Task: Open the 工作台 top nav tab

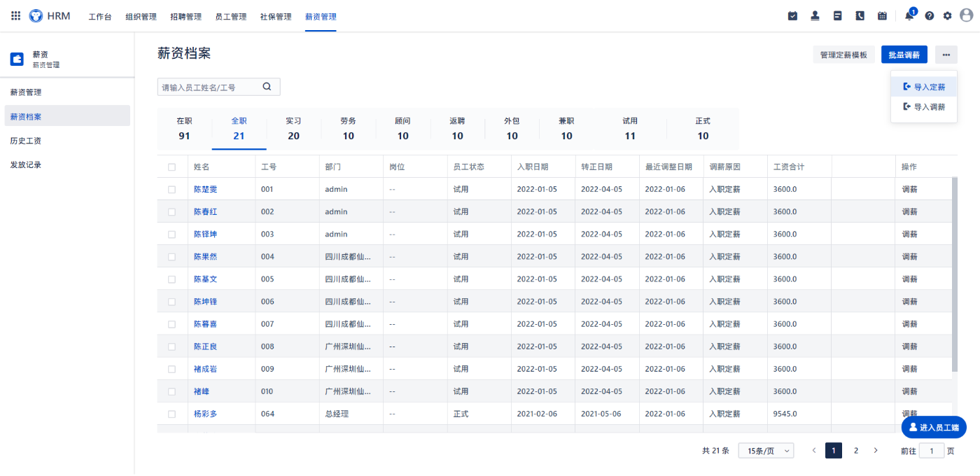Action: (100, 17)
